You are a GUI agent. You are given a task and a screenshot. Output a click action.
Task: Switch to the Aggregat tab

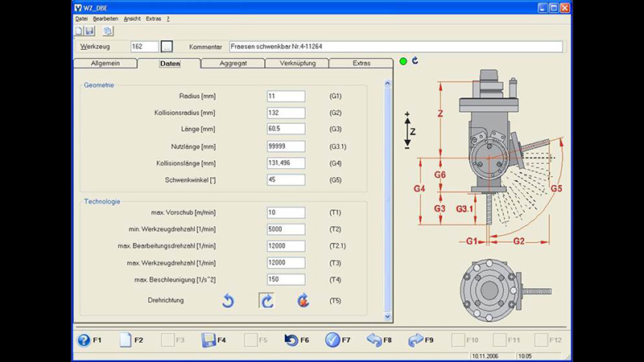pos(233,63)
